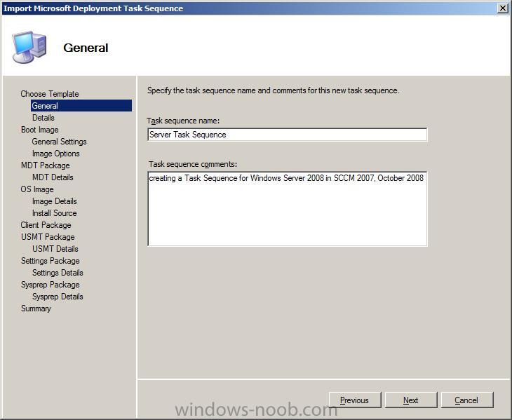Select the Settings Package step
Viewport: 512px width, 420px height.
(50, 261)
